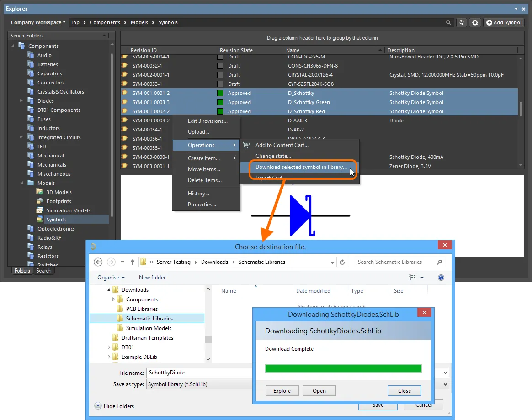The image size is (532, 420).
Task: Click the Explore button in download dialog
Action: pos(282,391)
